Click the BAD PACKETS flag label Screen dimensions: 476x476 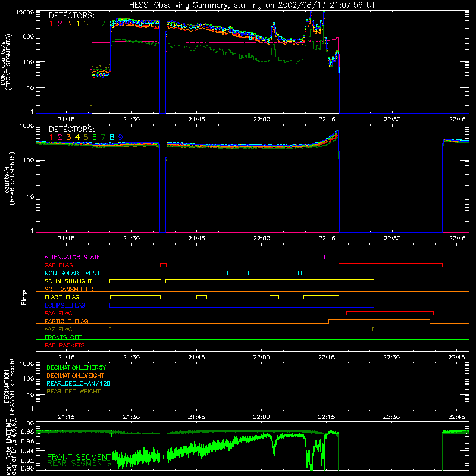pos(65,345)
